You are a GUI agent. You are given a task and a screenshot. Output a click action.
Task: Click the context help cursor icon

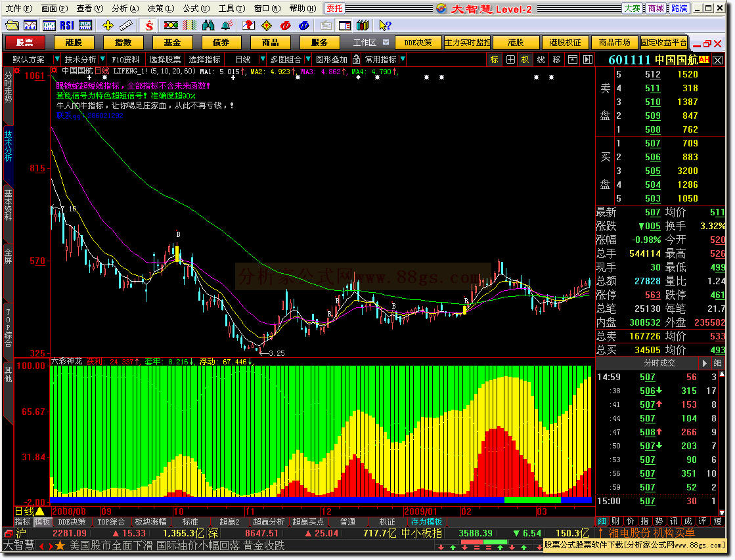click(385, 26)
